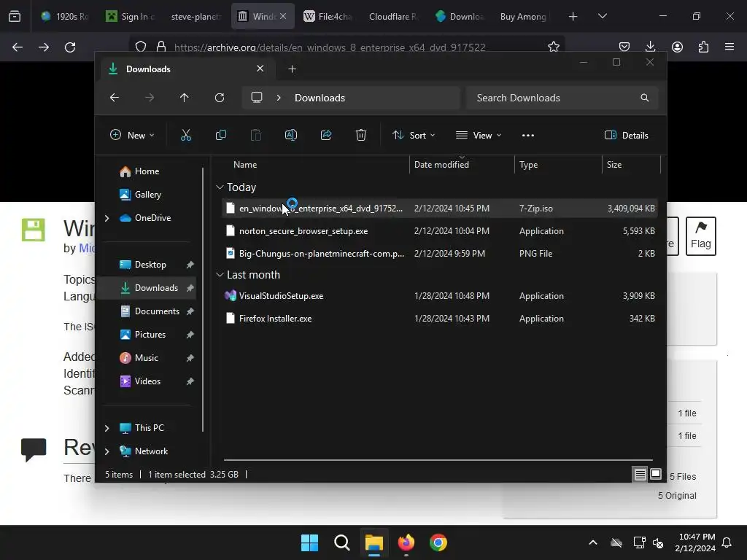The image size is (747, 560).
Task: Go back in File Explorer
Action: point(115,98)
